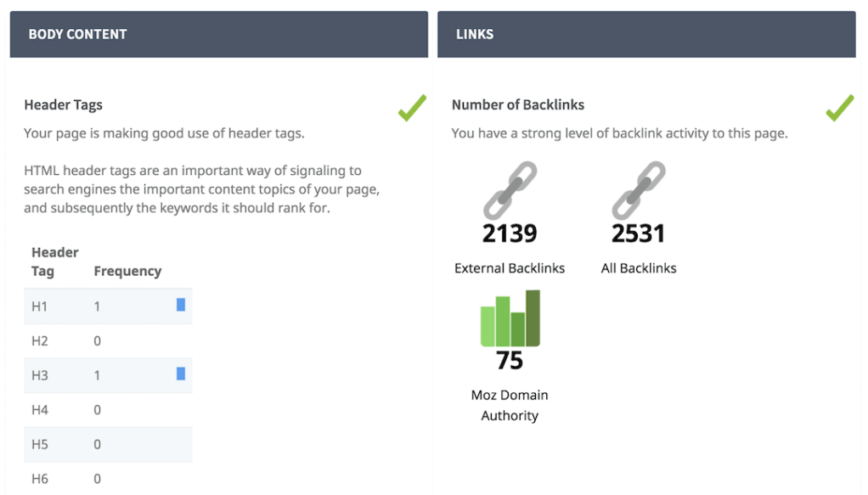
Task: Click the Frequency column heading
Action: click(128, 272)
